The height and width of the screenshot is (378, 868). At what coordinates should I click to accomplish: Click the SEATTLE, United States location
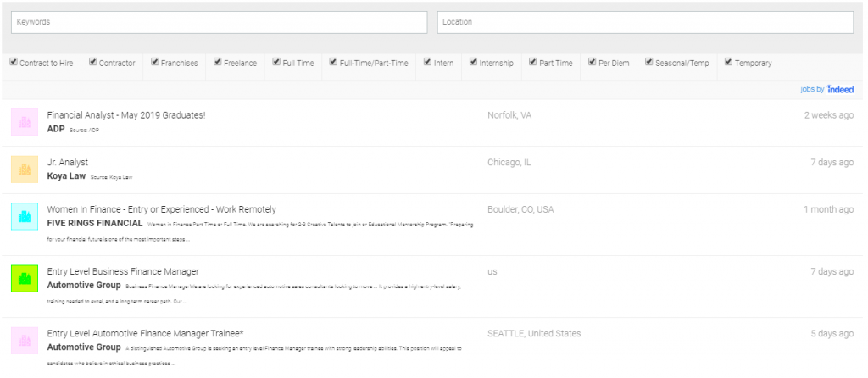pyautogui.click(x=534, y=334)
